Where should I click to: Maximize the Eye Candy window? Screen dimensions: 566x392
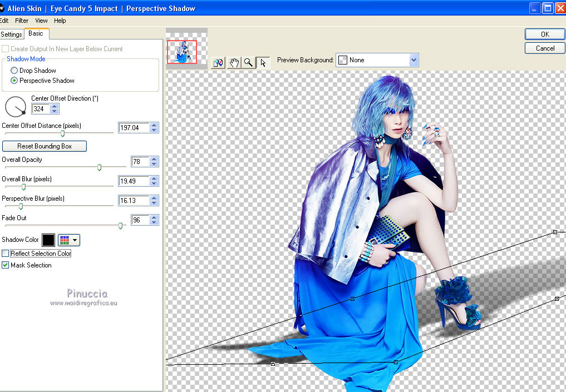coord(548,8)
